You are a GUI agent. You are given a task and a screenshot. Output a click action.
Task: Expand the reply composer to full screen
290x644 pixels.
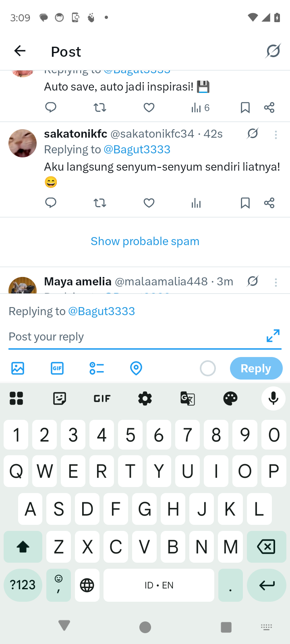(x=273, y=336)
